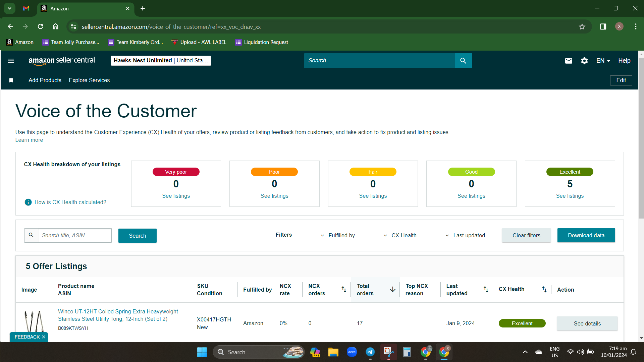Open Help in the header
The height and width of the screenshot is (362, 644).
click(624, 61)
